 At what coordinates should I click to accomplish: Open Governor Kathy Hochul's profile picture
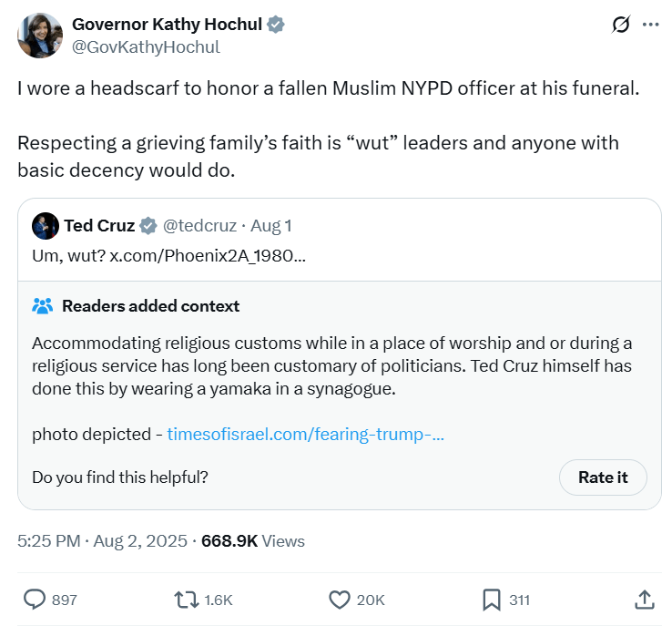tap(40, 36)
